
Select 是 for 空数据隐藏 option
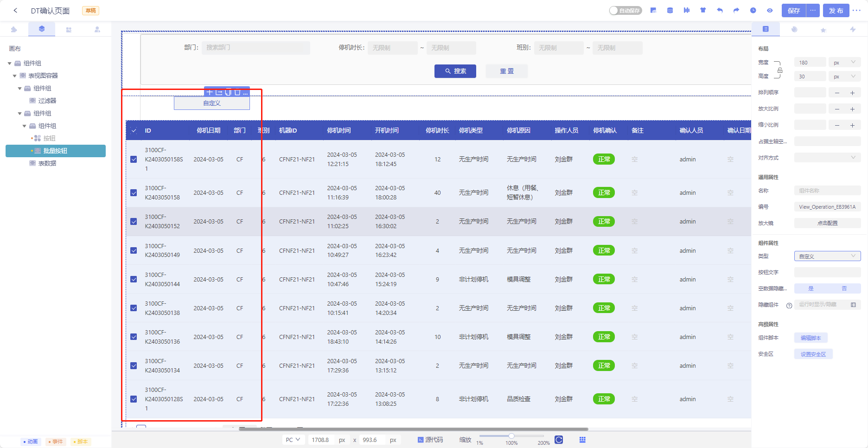811,288
